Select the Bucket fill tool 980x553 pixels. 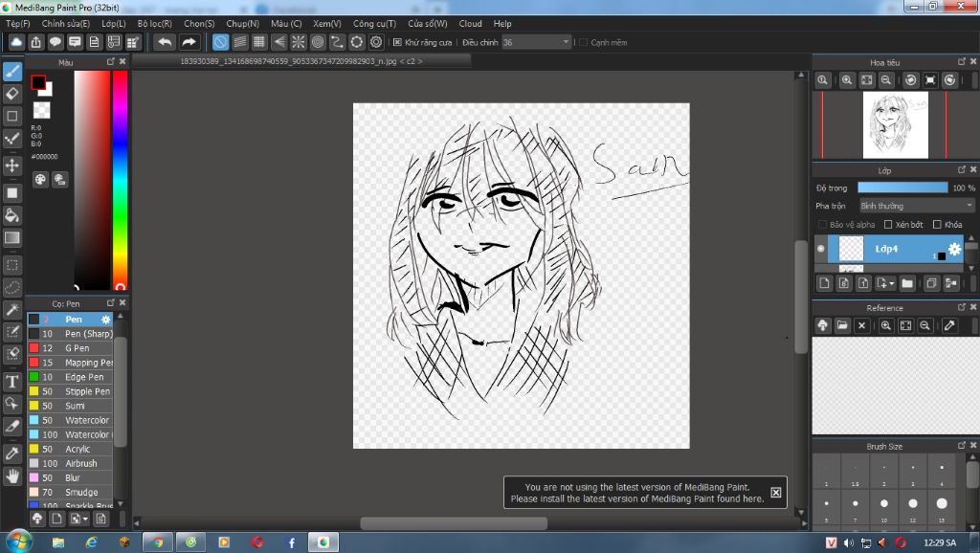click(11, 215)
